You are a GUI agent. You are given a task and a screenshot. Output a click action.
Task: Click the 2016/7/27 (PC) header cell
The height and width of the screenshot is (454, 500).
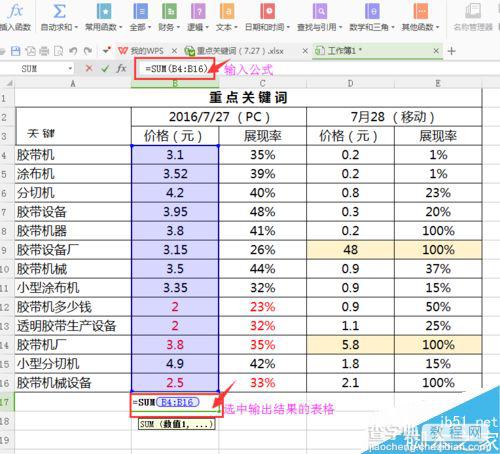tap(219, 117)
